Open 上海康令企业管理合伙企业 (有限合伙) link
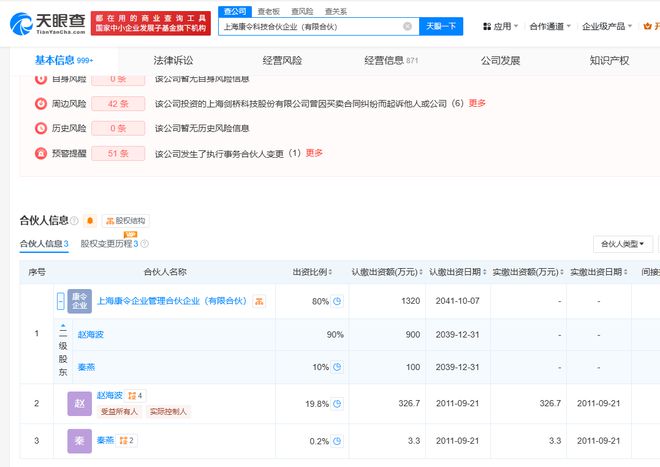This screenshot has width=660, height=467. (x=172, y=301)
